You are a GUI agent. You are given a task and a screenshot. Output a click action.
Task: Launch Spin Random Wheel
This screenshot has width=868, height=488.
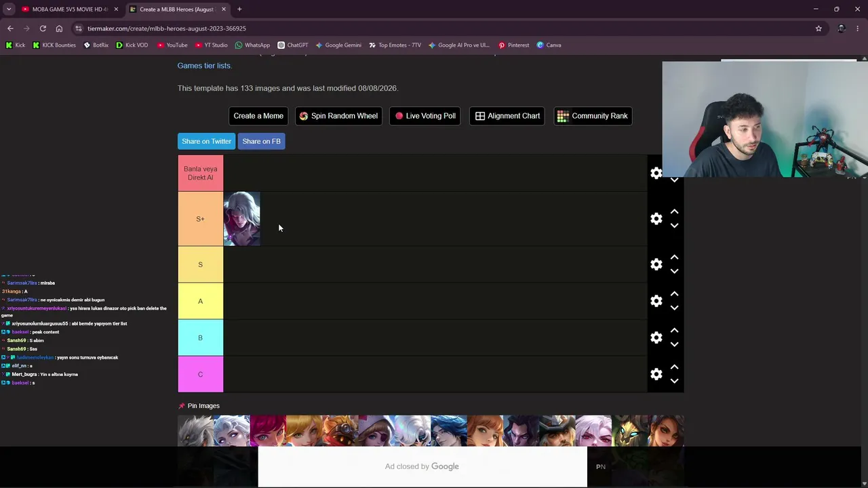(338, 116)
